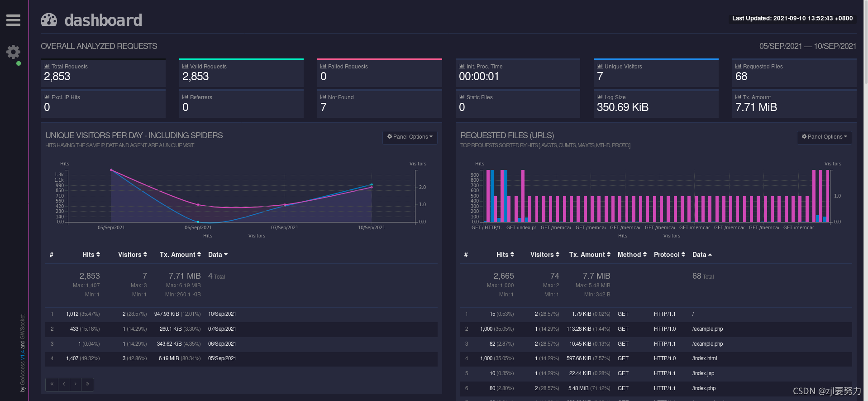Click the 1,407 hits cell
This screenshot has width=868, height=401.
click(83, 358)
